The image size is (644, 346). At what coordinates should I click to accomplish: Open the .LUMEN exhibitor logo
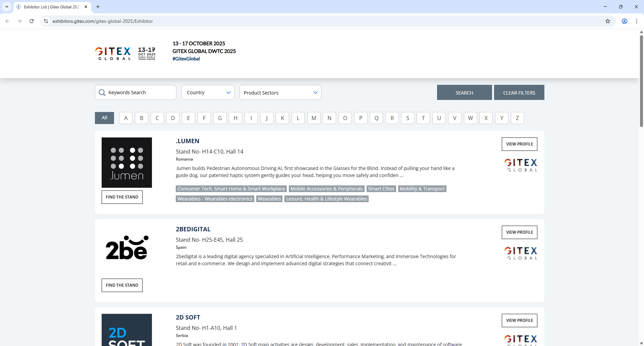(126, 162)
